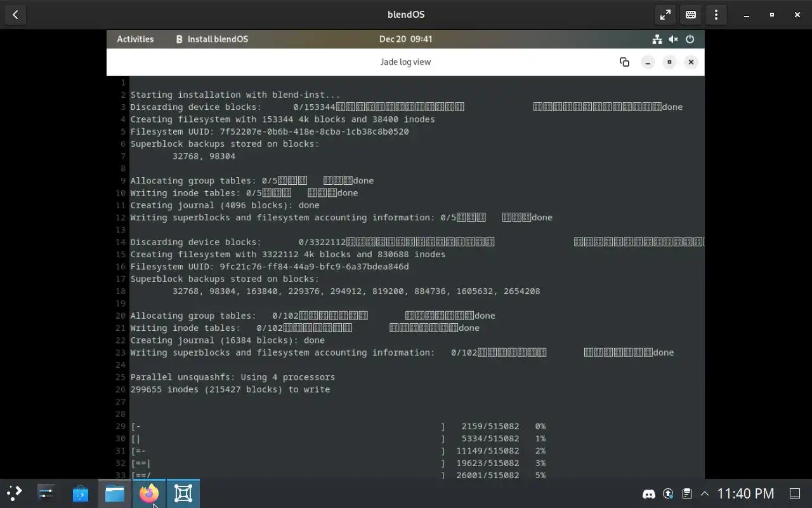Open the three-dot menu in blendOS header
The width and height of the screenshot is (812, 508).
point(716,15)
